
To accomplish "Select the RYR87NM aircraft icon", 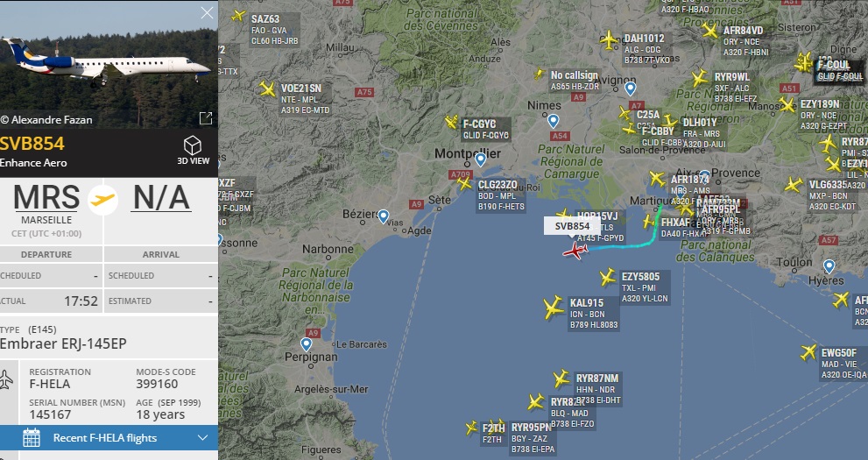I will (561, 379).
